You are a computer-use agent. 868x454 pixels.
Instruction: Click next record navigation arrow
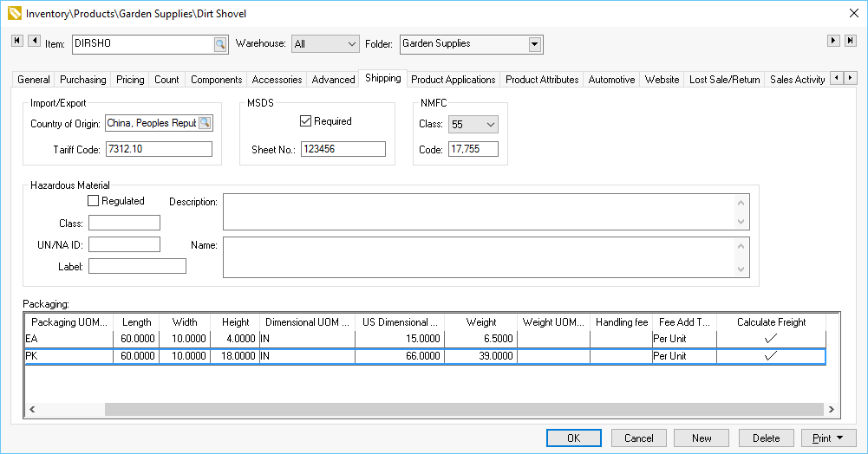[833, 41]
